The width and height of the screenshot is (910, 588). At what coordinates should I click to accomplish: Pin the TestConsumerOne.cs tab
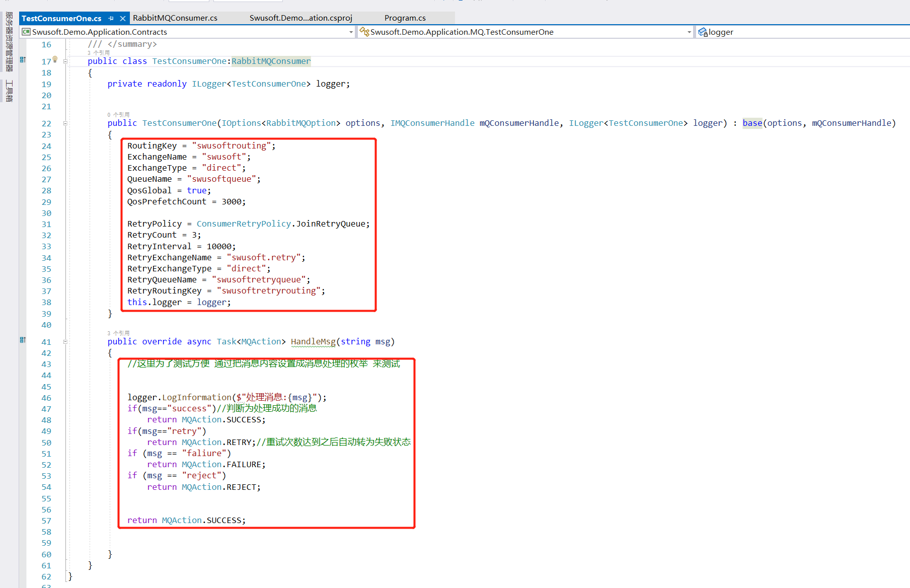point(111,18)
